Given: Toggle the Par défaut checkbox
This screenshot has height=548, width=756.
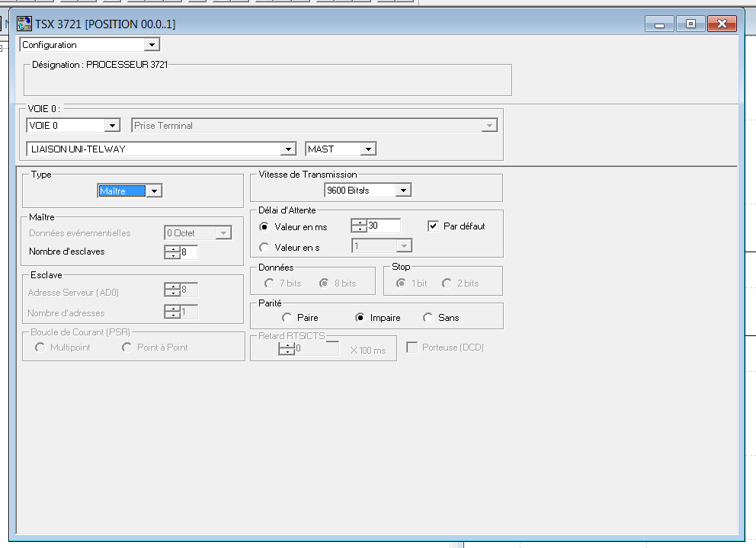Looking at the screenshot, I should pos(434,226).
